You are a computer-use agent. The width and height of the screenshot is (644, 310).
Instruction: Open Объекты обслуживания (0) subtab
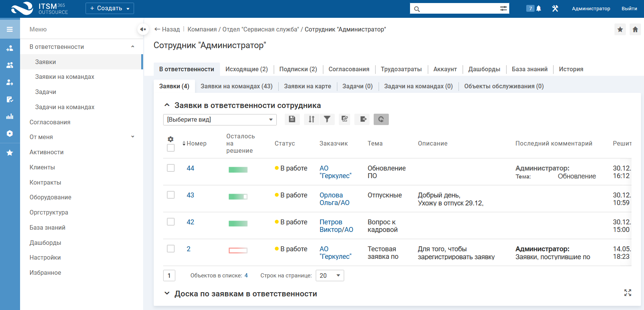[x=504, y=86]
